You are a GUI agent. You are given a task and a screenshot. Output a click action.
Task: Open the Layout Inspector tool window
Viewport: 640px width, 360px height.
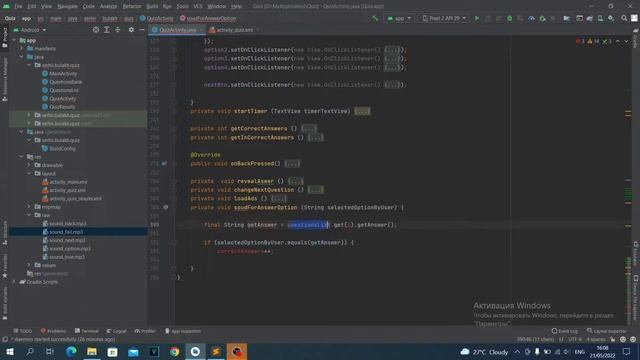click(607, 331)
